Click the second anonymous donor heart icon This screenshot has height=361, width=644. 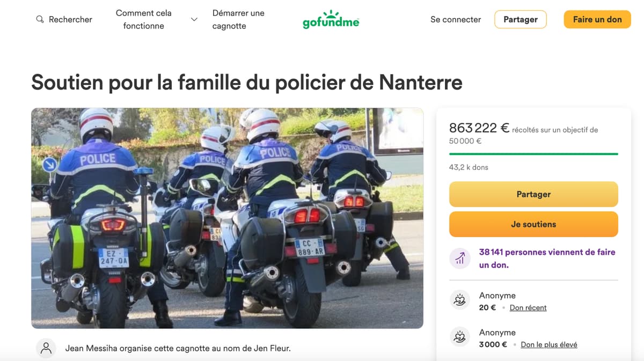[459, 337]
